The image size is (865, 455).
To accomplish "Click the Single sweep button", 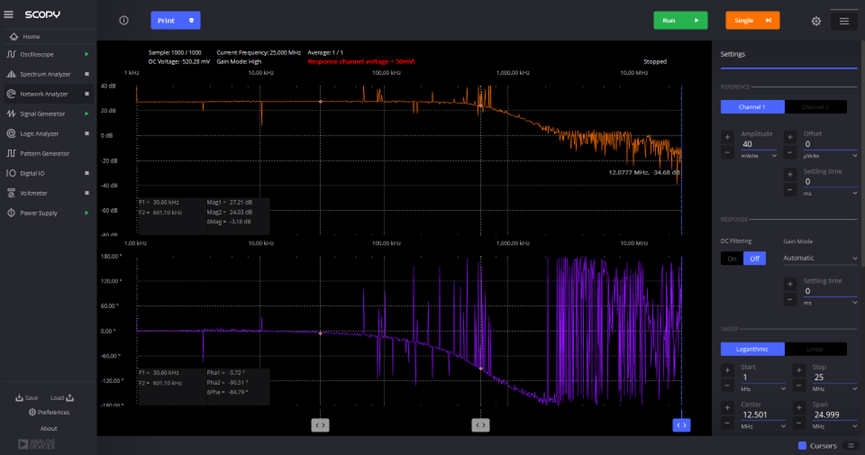I will click(752, 20).
